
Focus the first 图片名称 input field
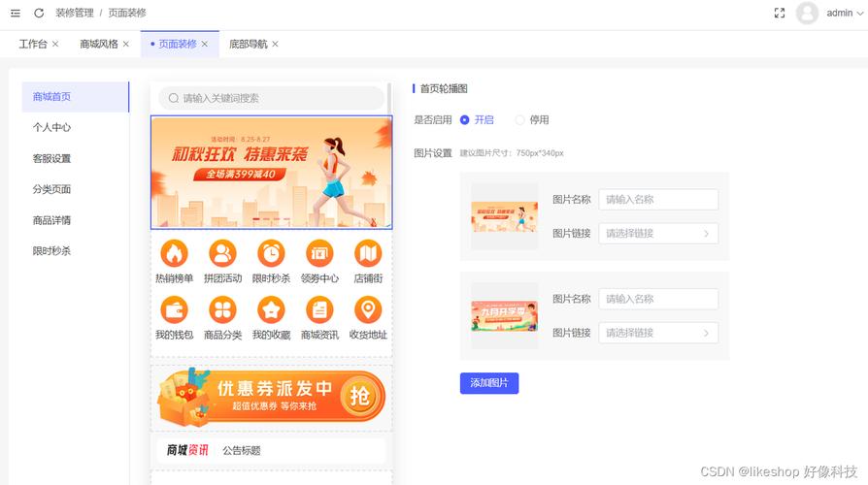(658, 200)
